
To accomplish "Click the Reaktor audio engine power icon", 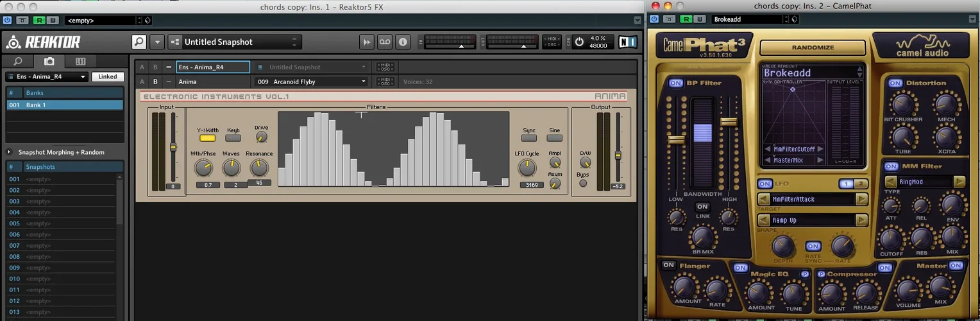I will pos(580,42).
